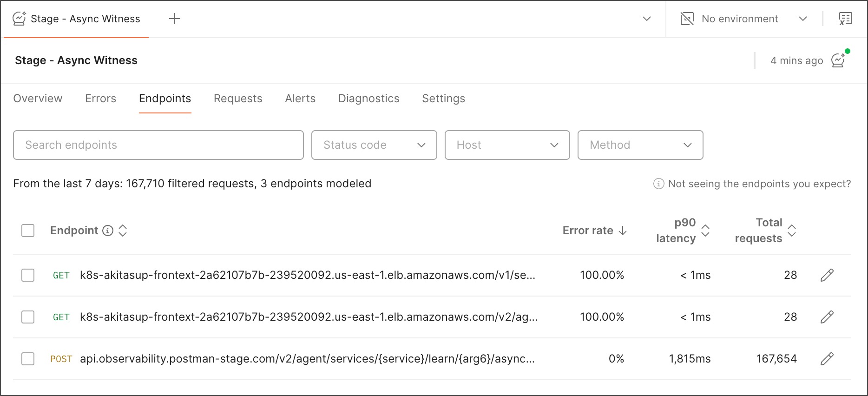Focus the Search endpoints field

[x=158, y=145]
